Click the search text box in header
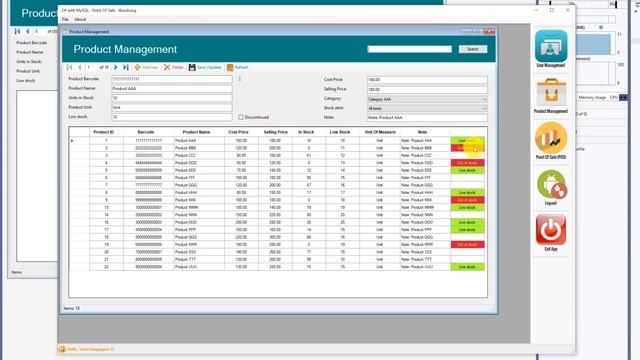Screen dimensions: 640x360 (x=409, y=49)
